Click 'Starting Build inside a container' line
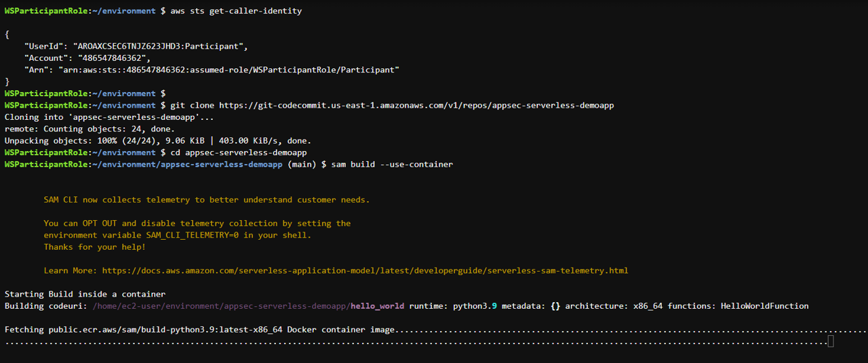Image resolution: width=868 pixels, height=363 pixels. (x=85, y=294)
